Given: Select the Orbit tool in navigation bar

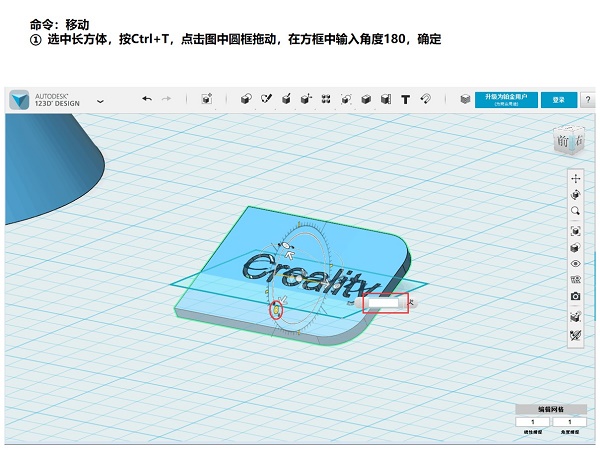Looking at the screenshot, I should pos(576,195).
